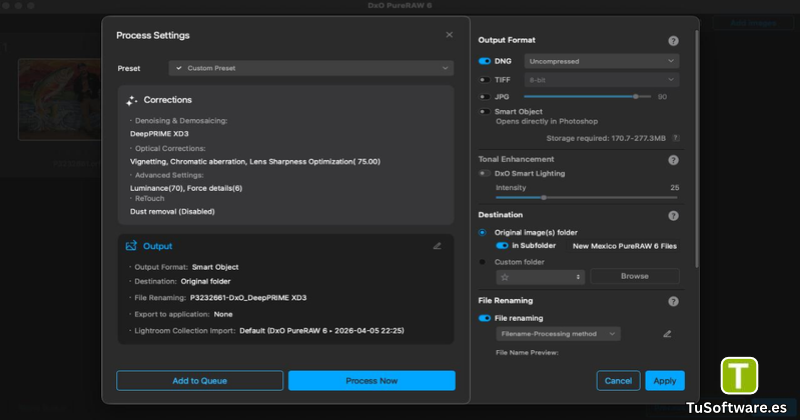800x420 pixels.
Task: Click DeepPRIME XD3 denoising text
Action: 159,134
